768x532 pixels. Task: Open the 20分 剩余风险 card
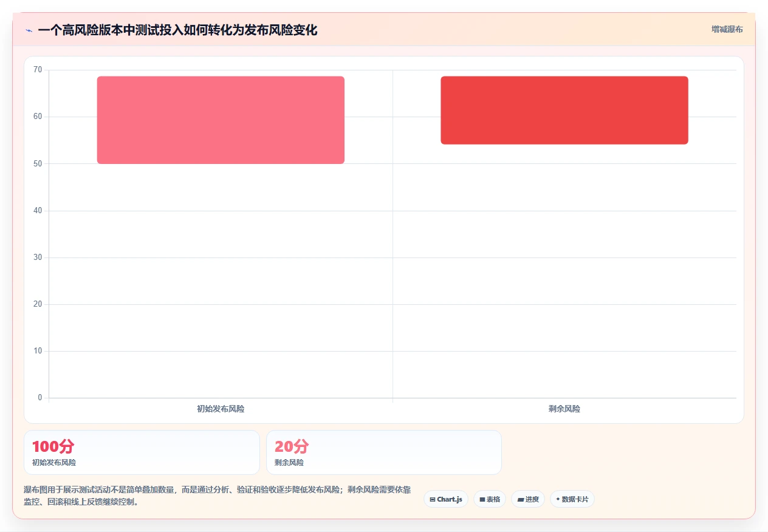pos(384,452)
